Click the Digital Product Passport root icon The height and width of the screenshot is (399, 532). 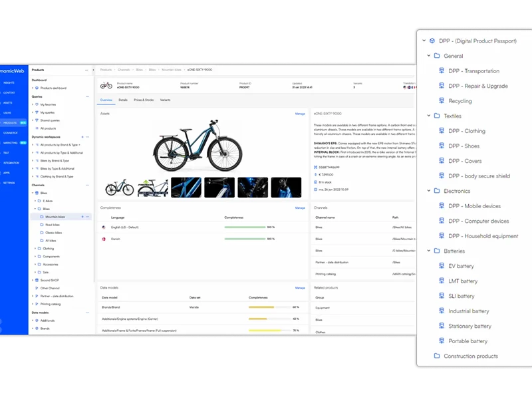pos(432,41)
